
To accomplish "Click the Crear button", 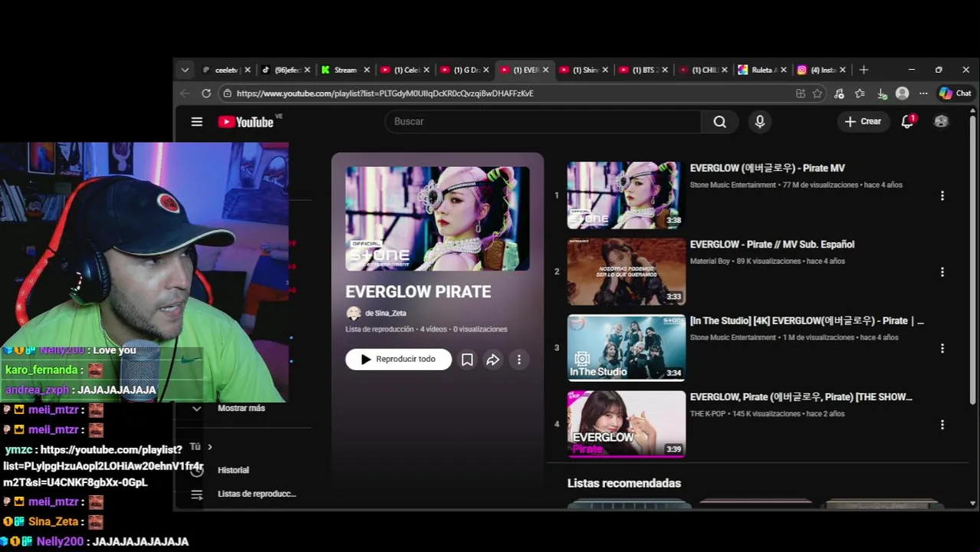I will click(x=863, y=121).
